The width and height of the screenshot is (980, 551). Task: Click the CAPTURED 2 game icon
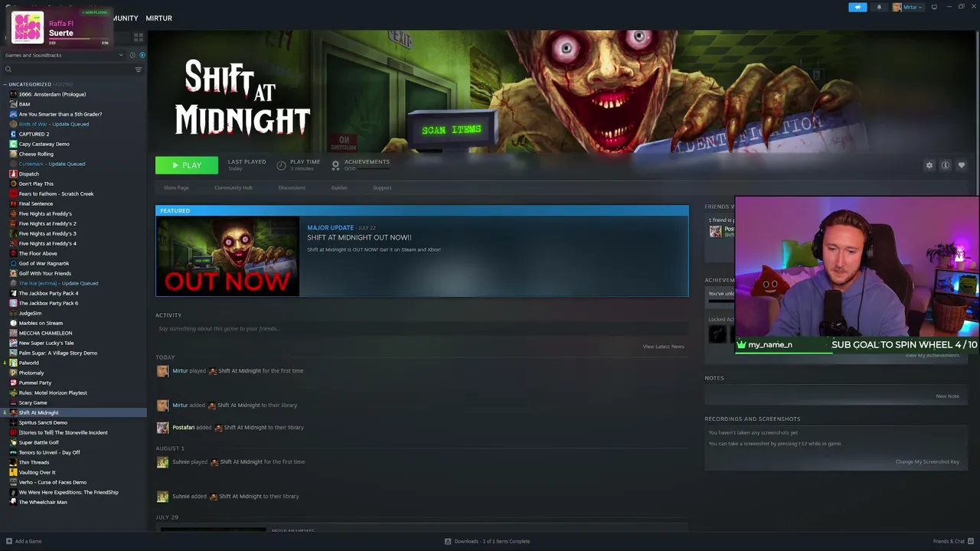pos(13,134)
